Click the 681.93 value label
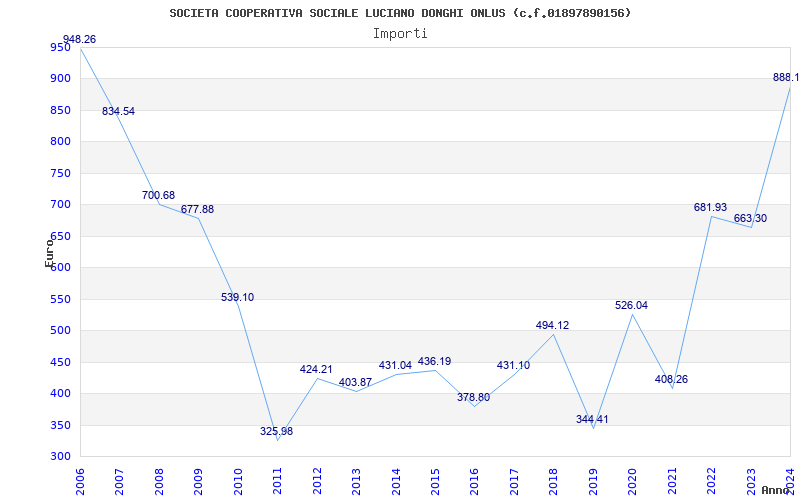 point(710,207)
